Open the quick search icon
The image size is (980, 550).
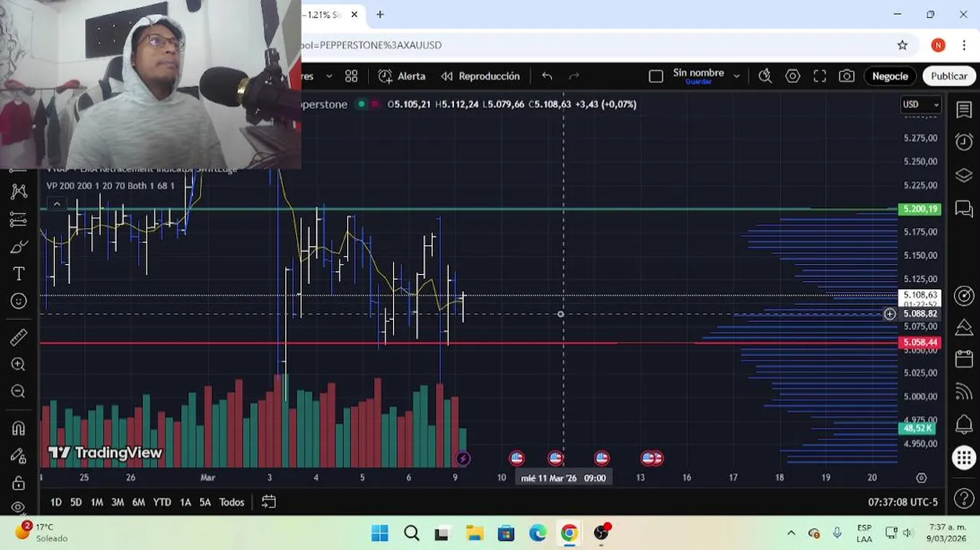765,76
